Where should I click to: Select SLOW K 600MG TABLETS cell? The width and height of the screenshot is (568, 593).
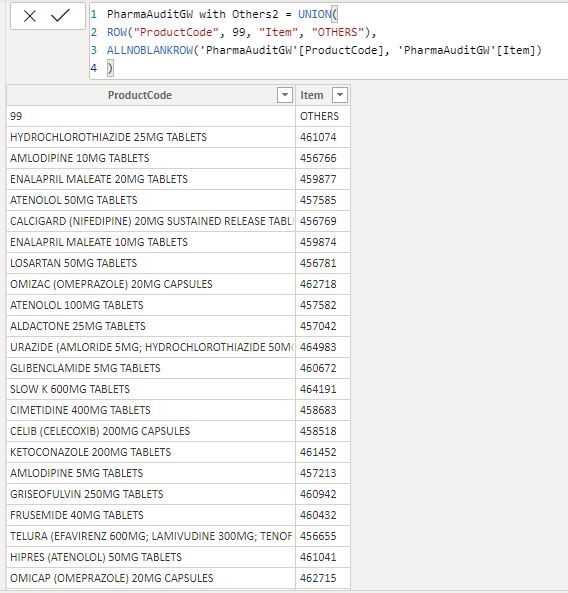pyautogui.click(x=151, y=389)
